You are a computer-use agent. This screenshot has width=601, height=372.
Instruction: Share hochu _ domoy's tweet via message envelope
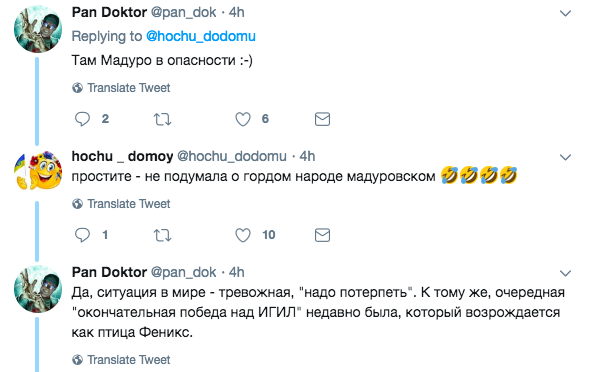point(322,235)
